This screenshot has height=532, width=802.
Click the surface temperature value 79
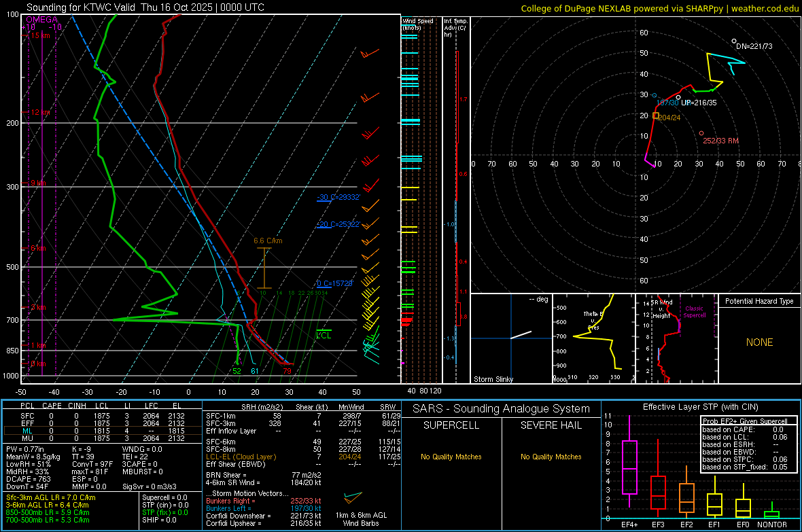coord(287,371)
